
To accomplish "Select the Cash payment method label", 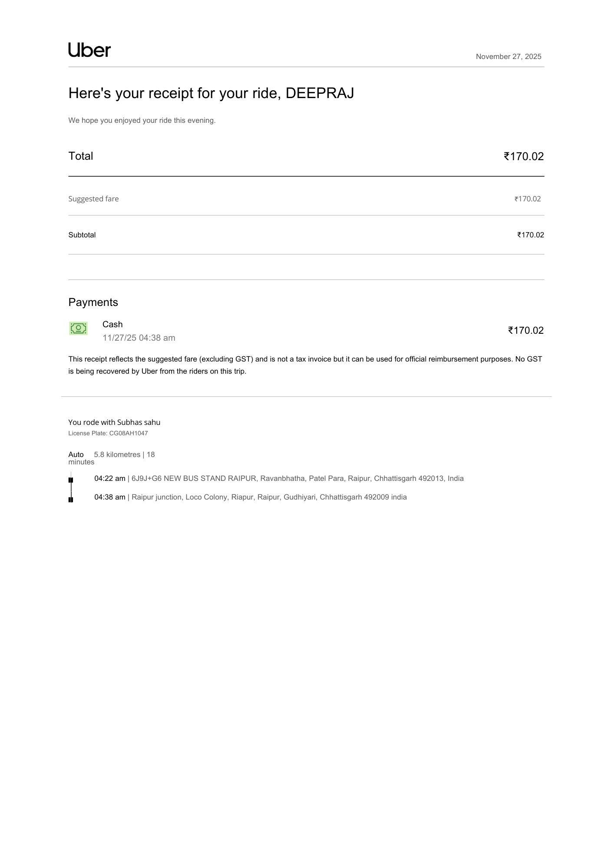I will pyautogui.click(x=112, y=324).
